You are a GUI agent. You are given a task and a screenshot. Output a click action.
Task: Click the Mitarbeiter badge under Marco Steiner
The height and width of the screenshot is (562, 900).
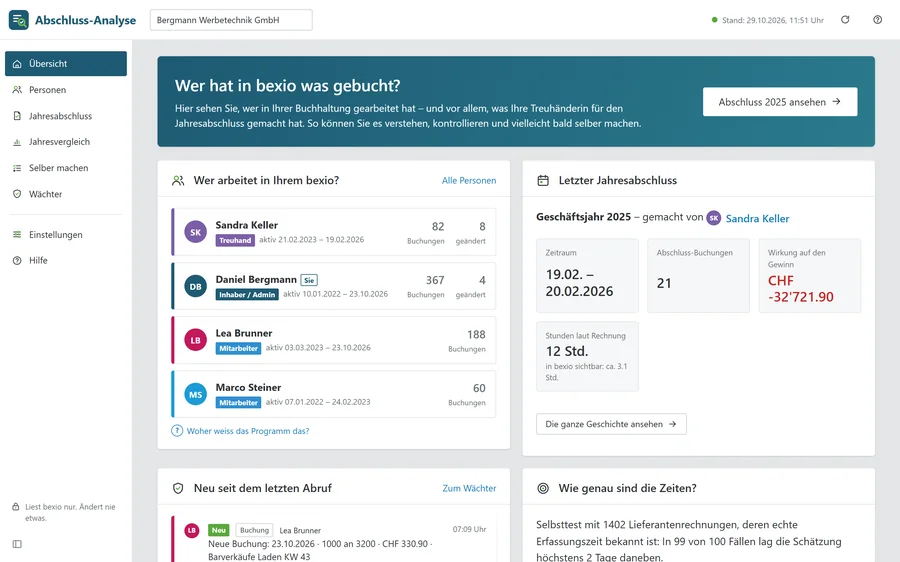click(239, 402)
